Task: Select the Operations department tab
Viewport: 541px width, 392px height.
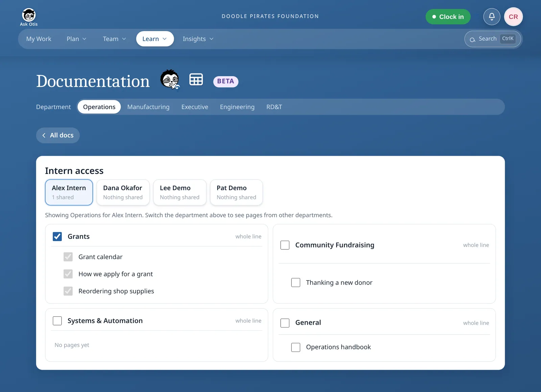Action: pyautogui.click(x=99, y=107)
